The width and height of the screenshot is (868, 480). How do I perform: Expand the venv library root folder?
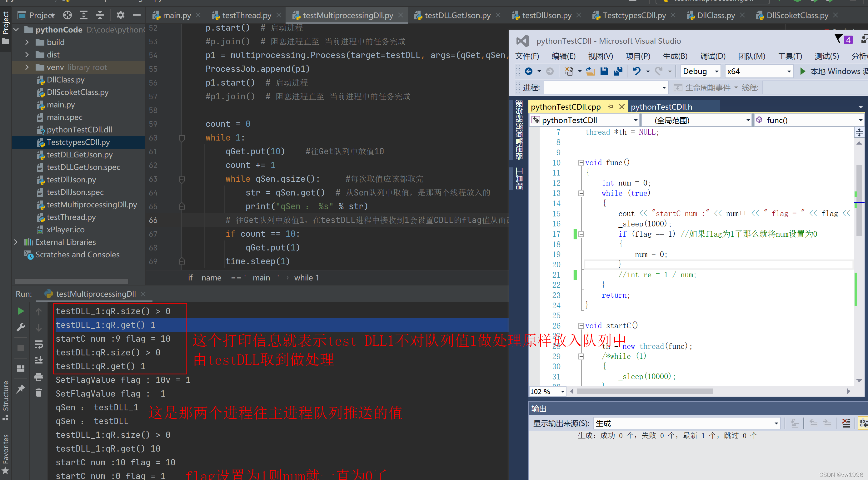coord(27,67)
